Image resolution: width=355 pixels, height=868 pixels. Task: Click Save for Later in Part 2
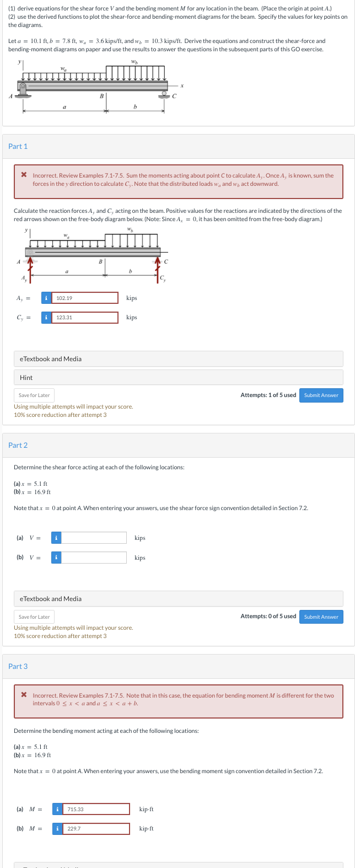click(34, 617)
